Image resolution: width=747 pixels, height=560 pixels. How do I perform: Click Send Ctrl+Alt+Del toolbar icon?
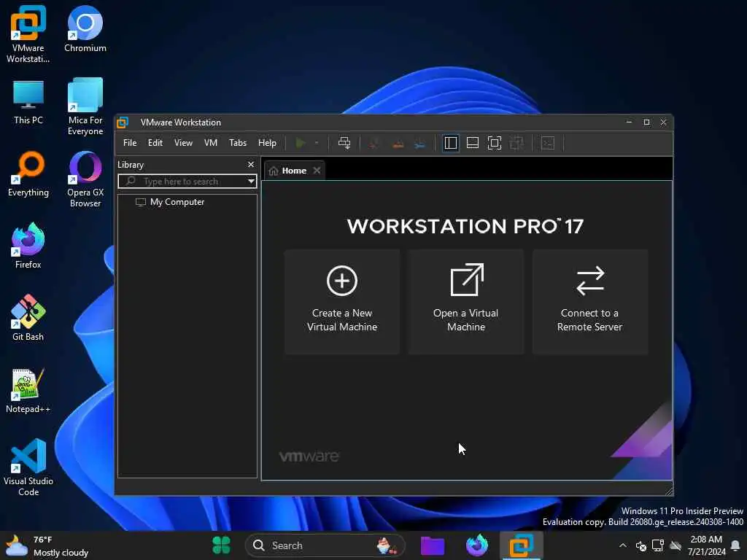click(x=344, y=143)
